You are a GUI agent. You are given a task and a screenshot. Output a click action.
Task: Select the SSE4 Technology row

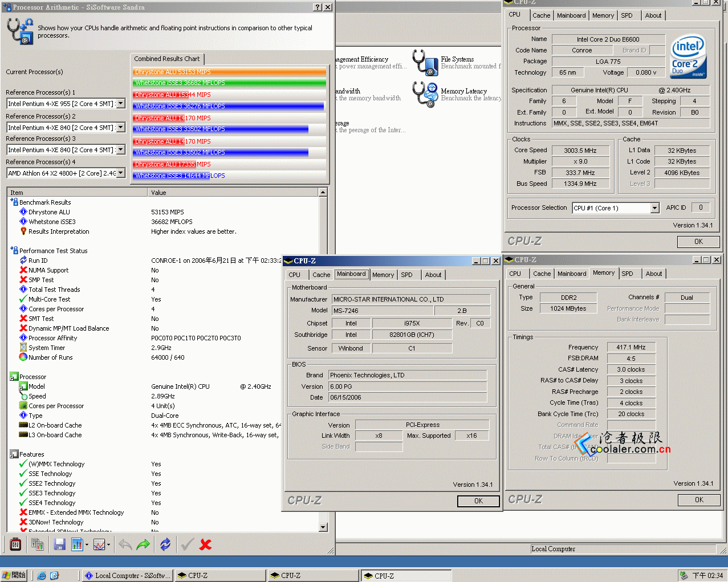[163, 503]
